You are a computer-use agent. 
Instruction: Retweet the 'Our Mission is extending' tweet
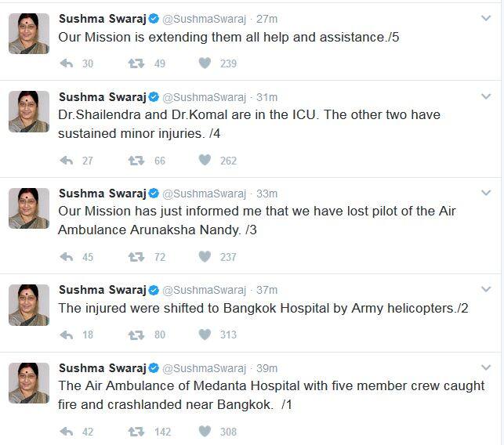point(136,63)
